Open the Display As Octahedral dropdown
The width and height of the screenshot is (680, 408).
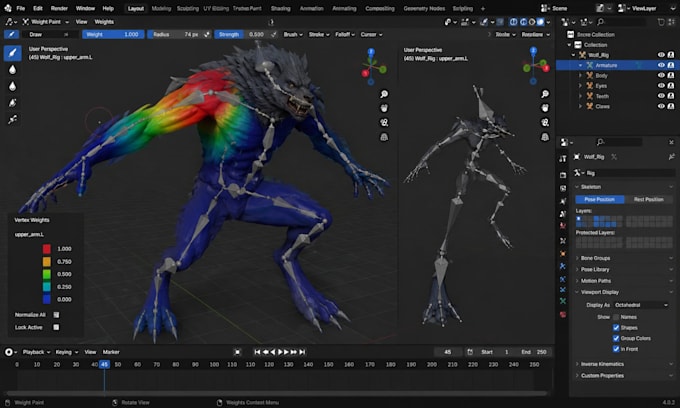[x=641, y=305]
